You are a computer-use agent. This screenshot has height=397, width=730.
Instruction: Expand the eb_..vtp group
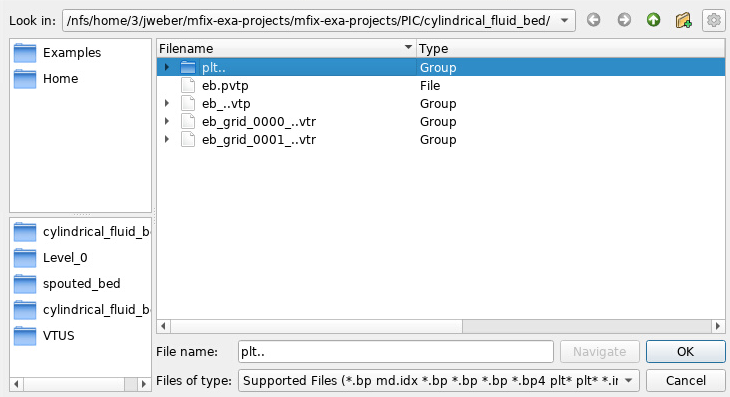(x=166, y=103)
